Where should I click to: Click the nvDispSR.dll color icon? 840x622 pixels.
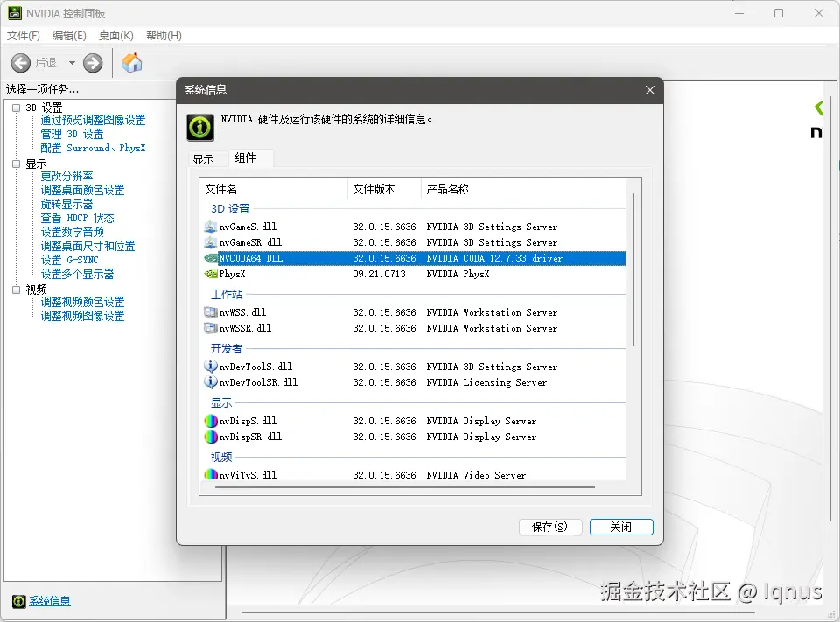coord(211,437)
